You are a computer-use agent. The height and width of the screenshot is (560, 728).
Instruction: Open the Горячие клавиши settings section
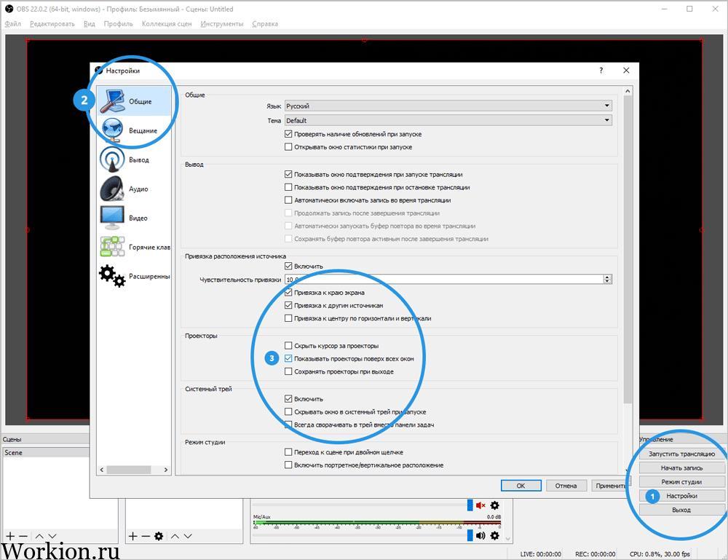tap(134, 247)
